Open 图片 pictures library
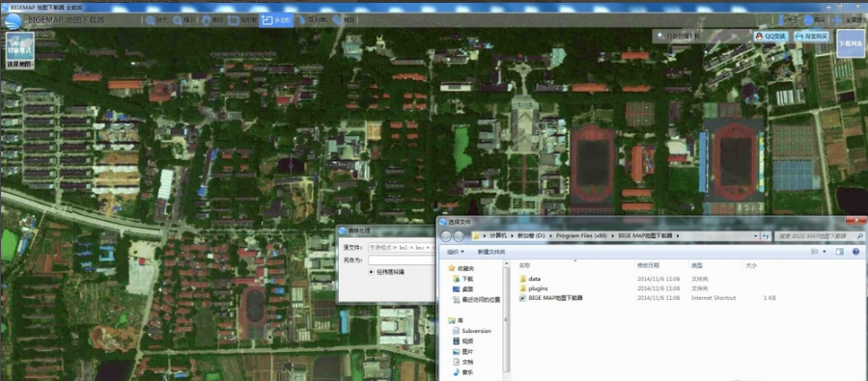The image size is (868, 381). coord(462,351)
